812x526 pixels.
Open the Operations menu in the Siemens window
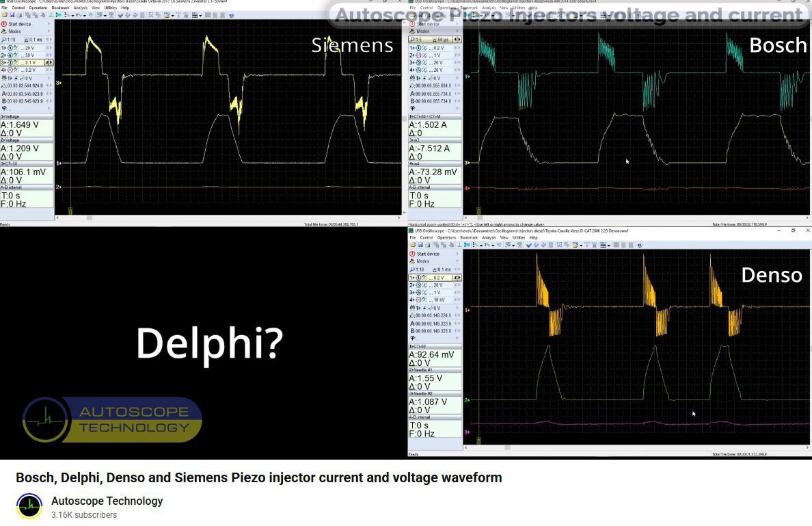(x=38, y=8)
